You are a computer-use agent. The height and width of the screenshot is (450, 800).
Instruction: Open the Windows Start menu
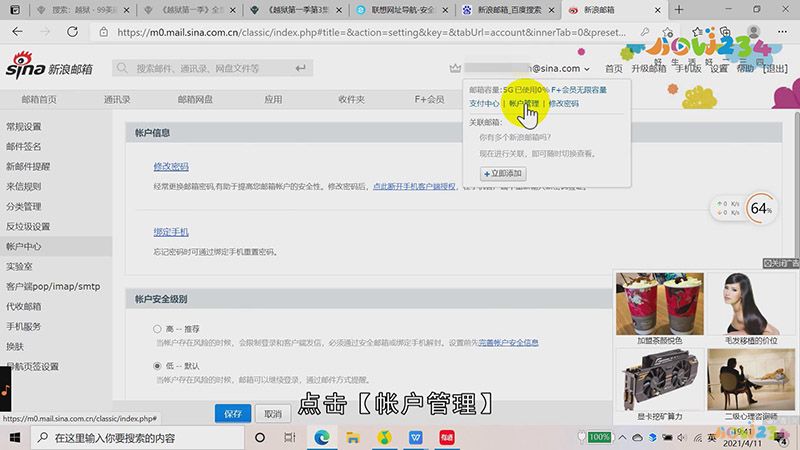(x=15, y=438)
